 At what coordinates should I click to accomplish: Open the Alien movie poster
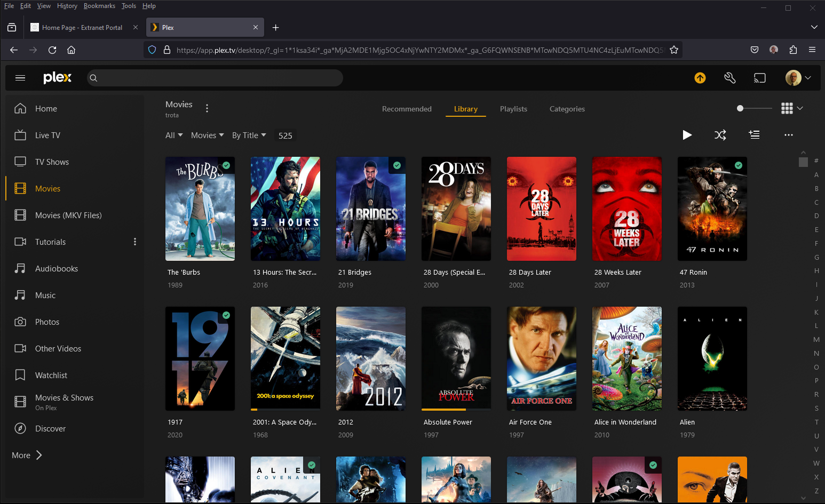(712, 358)
